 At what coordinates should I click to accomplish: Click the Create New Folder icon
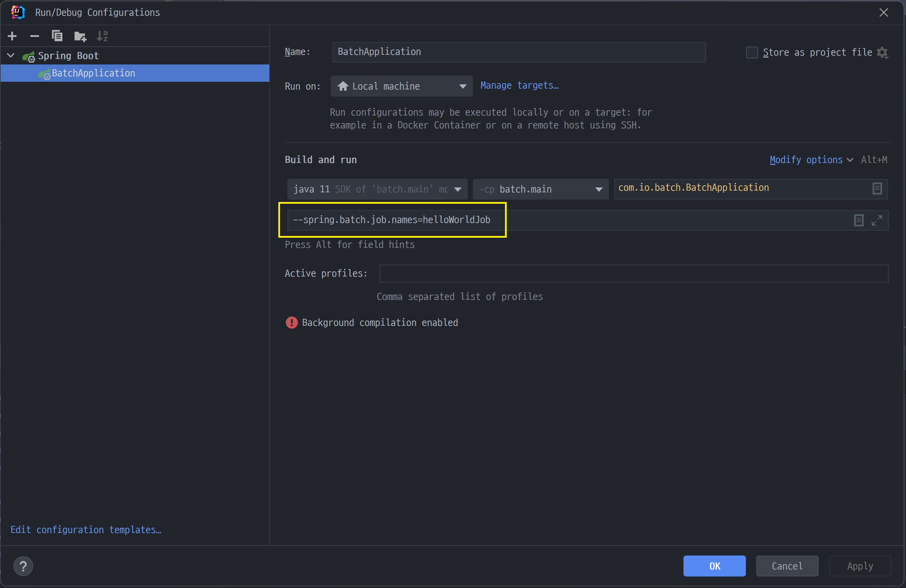[80, 36]
